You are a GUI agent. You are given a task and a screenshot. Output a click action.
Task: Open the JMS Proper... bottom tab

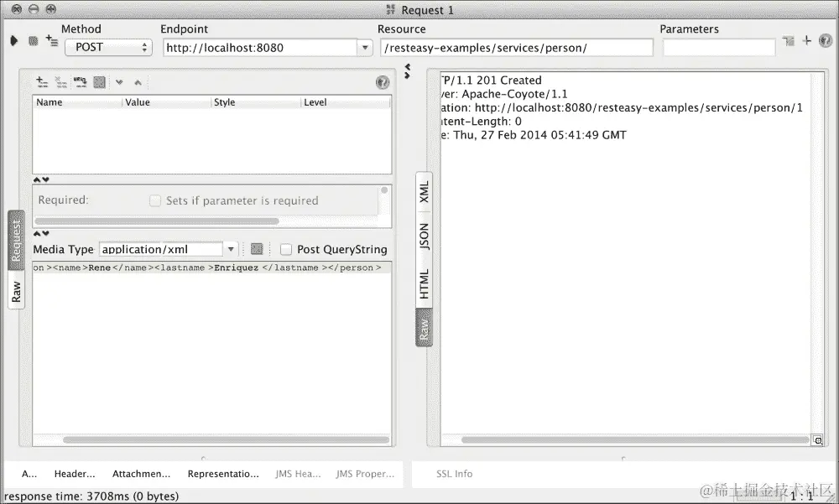365,474
